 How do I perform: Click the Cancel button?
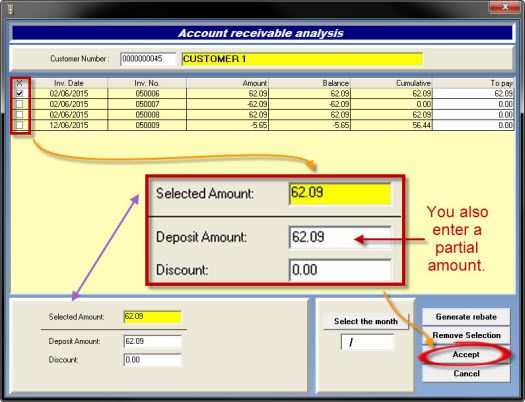pyautogui.click(x=466, y=373)
